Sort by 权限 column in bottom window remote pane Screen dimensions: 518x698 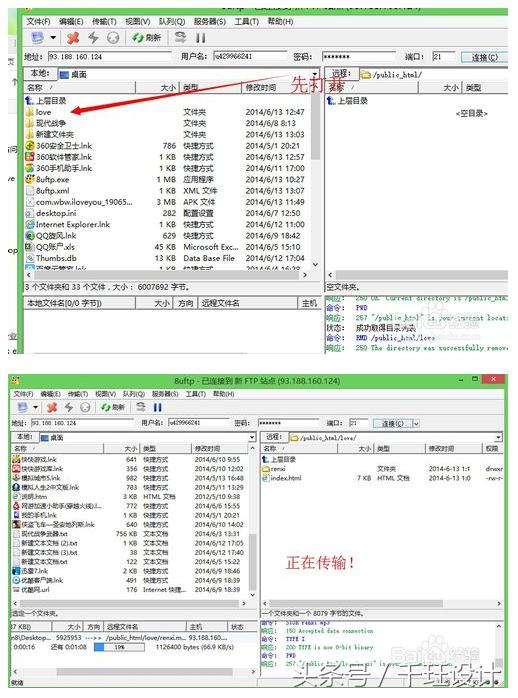492,449
